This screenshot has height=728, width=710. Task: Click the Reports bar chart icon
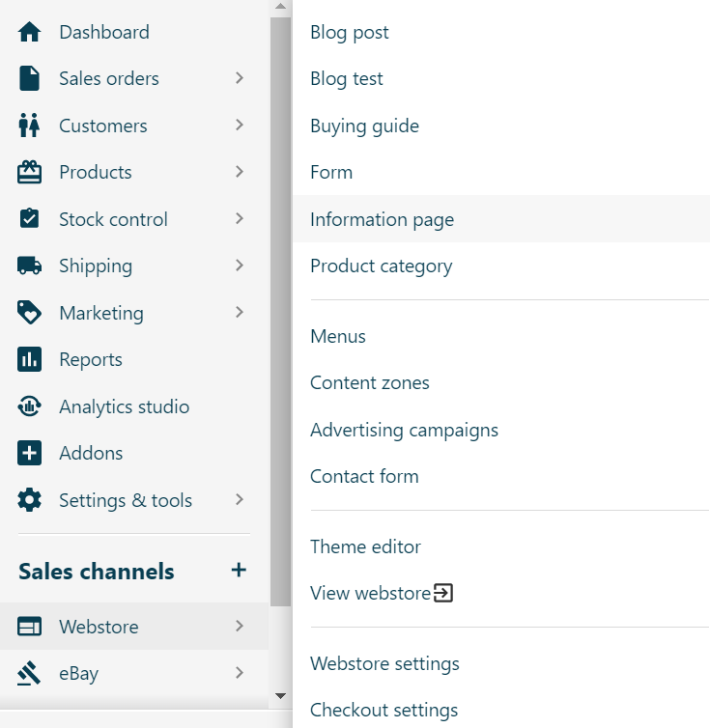pyautogui.click(x=30, y=359)
